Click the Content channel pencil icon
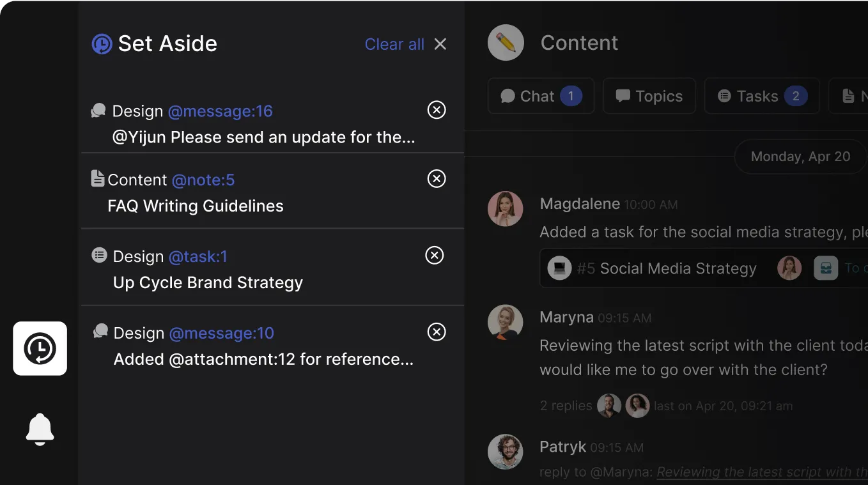The image size is (868, 485). [506, 43]
